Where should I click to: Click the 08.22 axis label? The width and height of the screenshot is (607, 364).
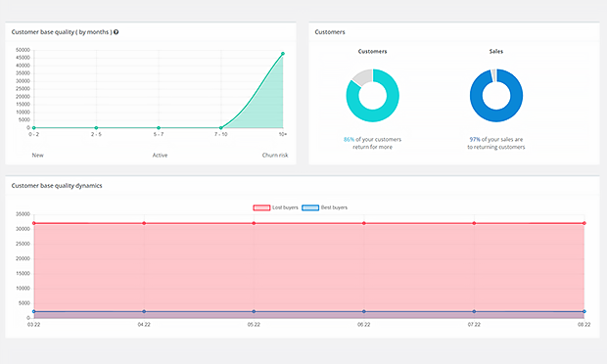584,325
